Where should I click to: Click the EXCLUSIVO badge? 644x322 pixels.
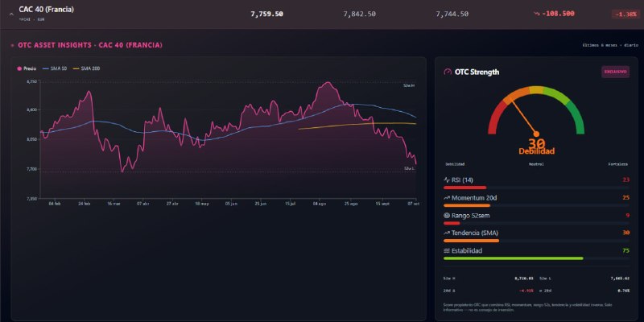click(x=615, y=72)
